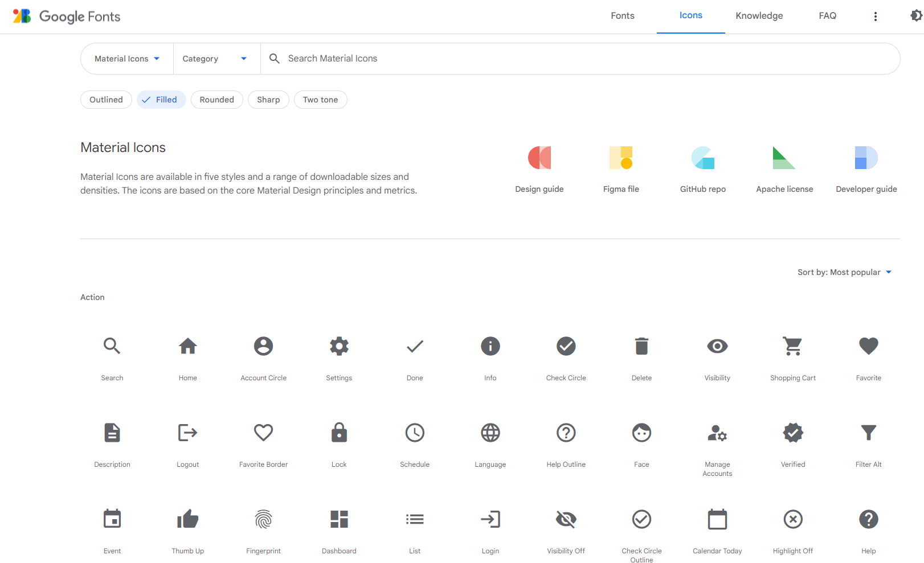Select the Highlight Off icon
The height and width of the screenshot is (563, 924).
793,519
